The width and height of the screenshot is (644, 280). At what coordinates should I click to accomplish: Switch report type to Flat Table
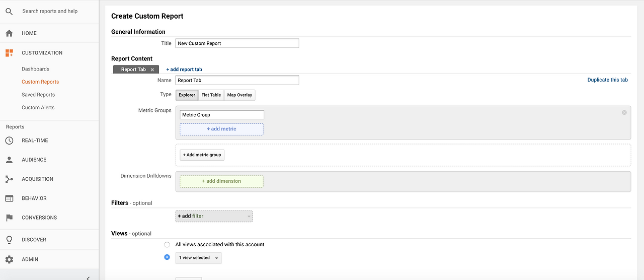click(x=211, y=95)
